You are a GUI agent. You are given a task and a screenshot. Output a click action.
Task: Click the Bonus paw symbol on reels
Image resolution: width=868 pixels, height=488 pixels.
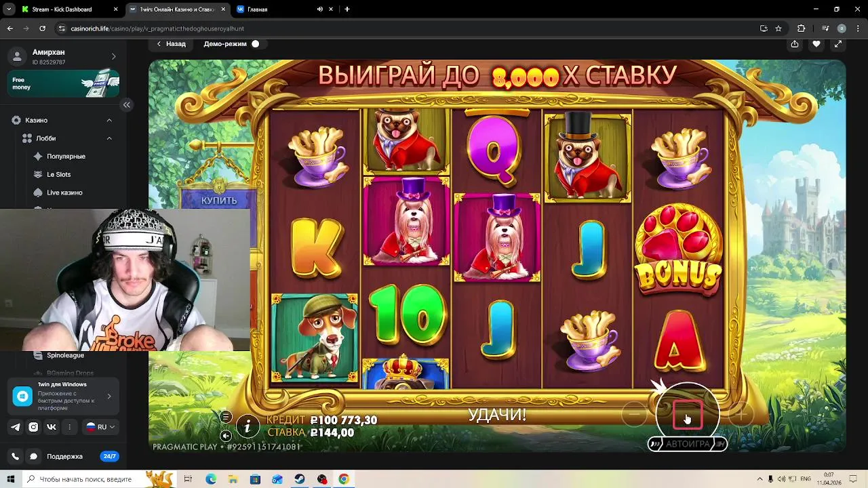(679, 249)
